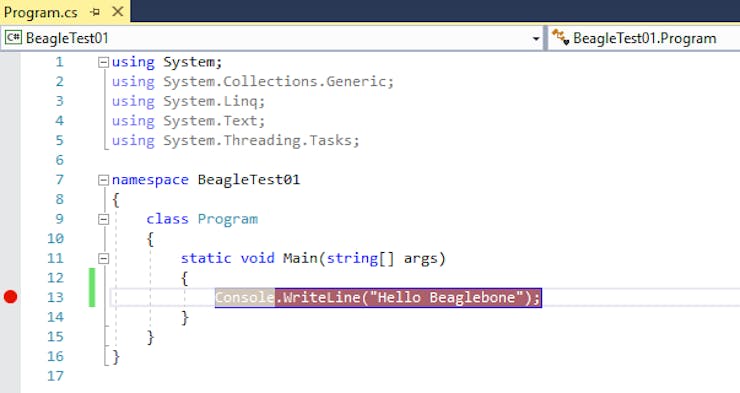
Task: Click 'System.Linq' on line 3
Action: coord(210,101)
